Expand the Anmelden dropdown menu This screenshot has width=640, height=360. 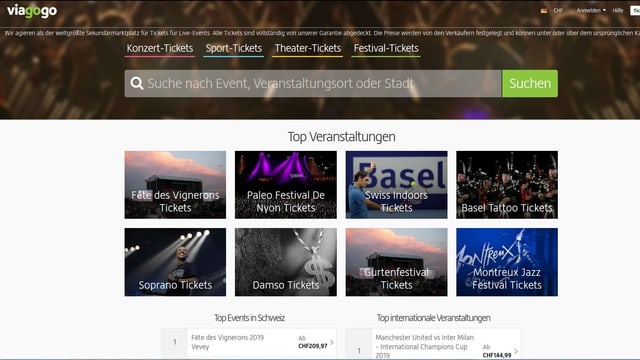pyautogui.click(x=591, y=11)
